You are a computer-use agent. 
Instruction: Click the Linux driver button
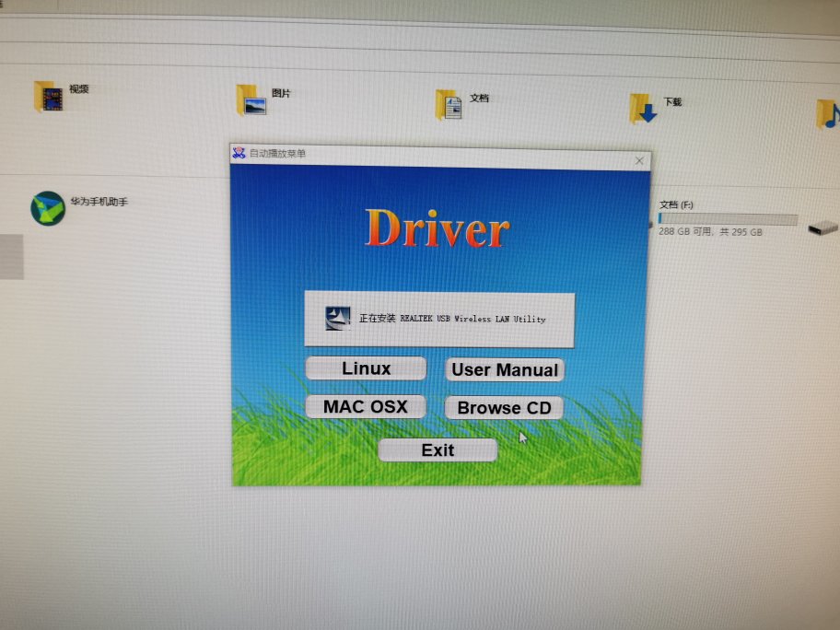pos(366,368)
